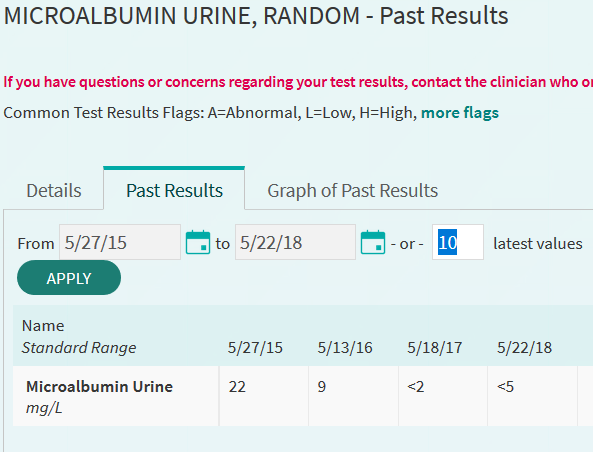Open the Graph of Past Results tab
Screen dimensions: 593x452
[352, 190]
